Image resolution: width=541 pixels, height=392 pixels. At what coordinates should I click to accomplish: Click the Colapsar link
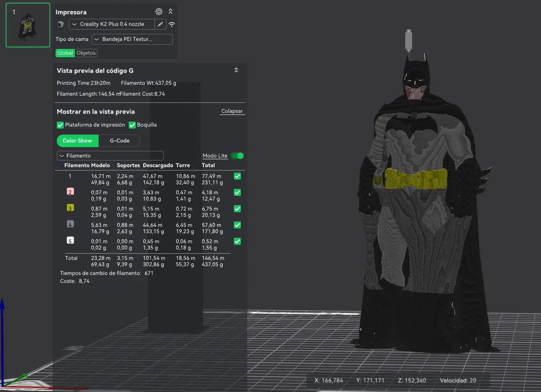point(232,111)
